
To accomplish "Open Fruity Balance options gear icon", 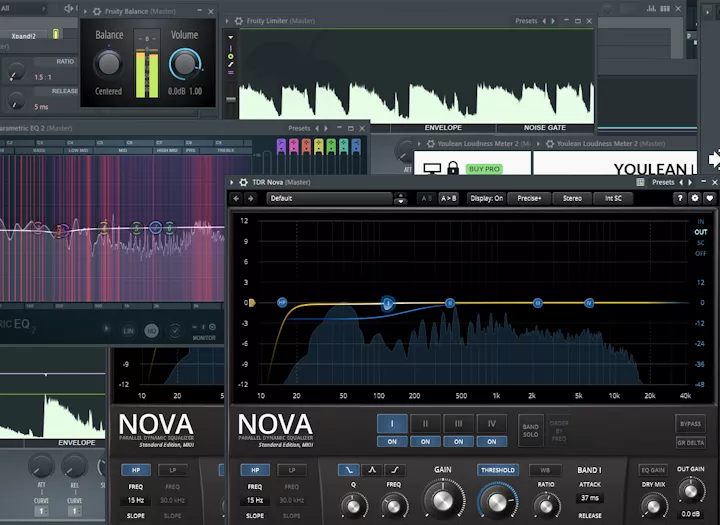I will pyautogui.click(x=97, y=11).
